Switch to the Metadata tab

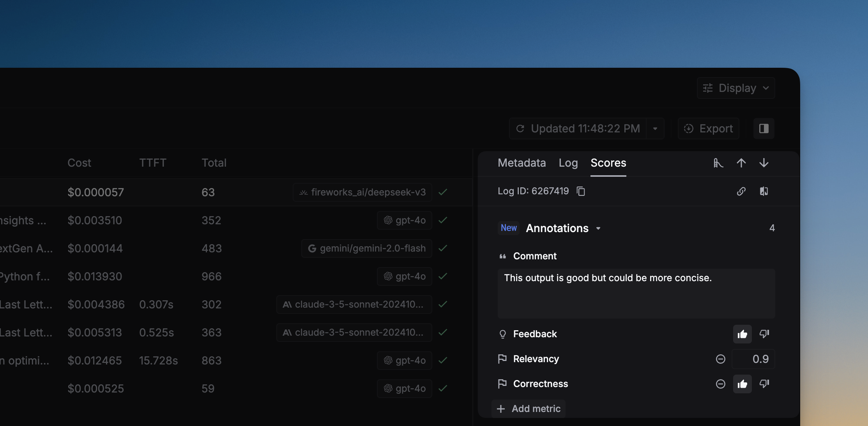pos(522,163)
